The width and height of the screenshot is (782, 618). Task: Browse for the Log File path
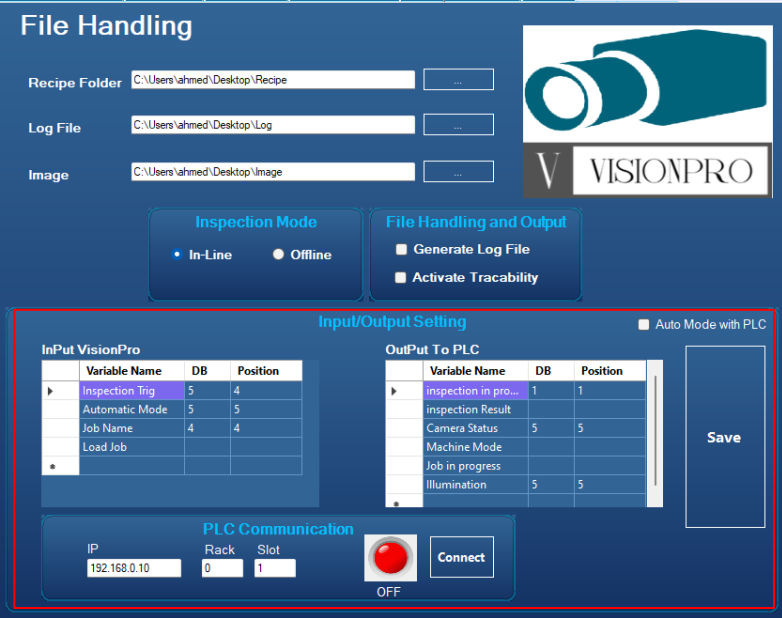(x=458, y=125)
